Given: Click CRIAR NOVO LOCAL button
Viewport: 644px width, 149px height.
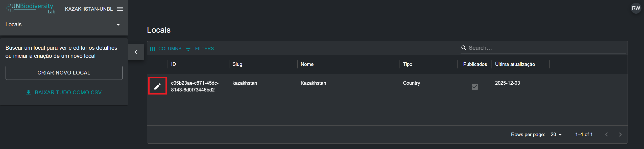Looking at the screenshot, I should click(64, 73).
